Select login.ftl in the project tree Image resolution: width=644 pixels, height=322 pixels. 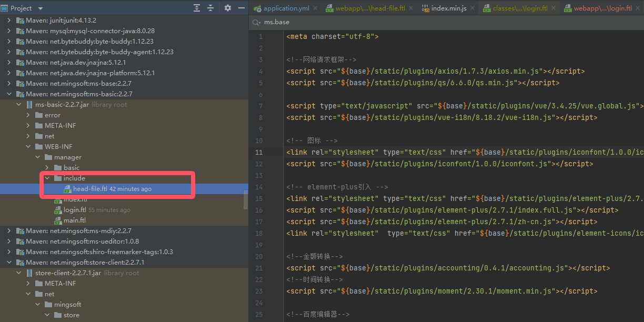75,210
